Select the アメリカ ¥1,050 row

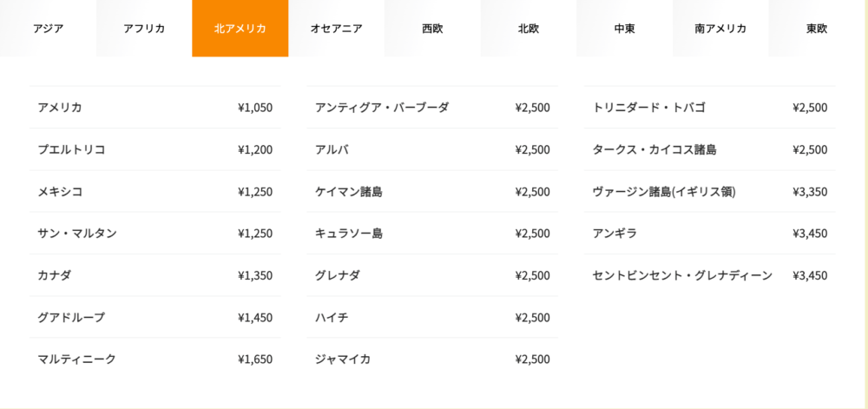click(155, 108)
